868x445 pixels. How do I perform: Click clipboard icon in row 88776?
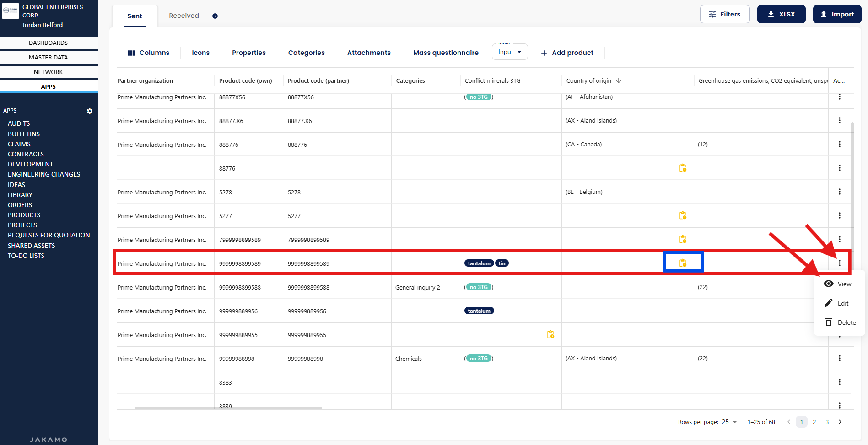pyautogui.click(x=683, y=168)
